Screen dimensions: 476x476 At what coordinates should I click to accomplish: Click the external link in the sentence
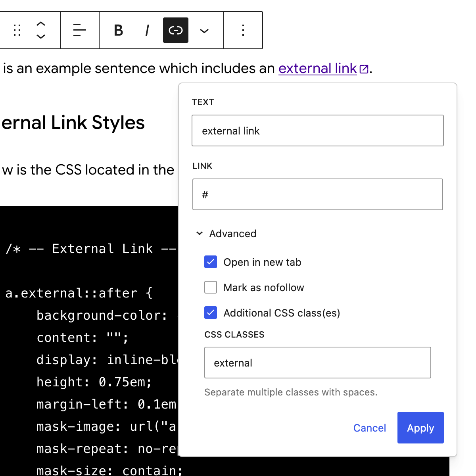(317, 68)
